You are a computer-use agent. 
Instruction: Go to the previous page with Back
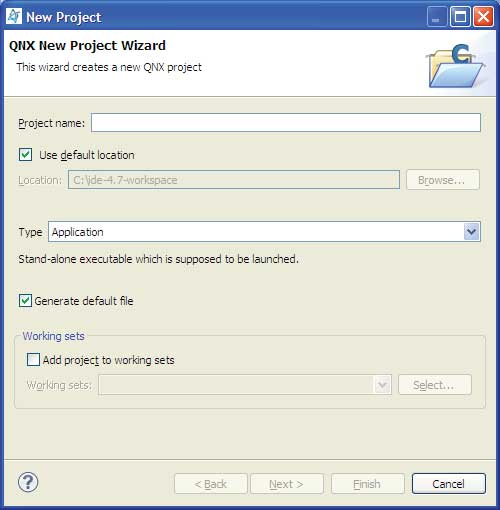pos(211,484)
